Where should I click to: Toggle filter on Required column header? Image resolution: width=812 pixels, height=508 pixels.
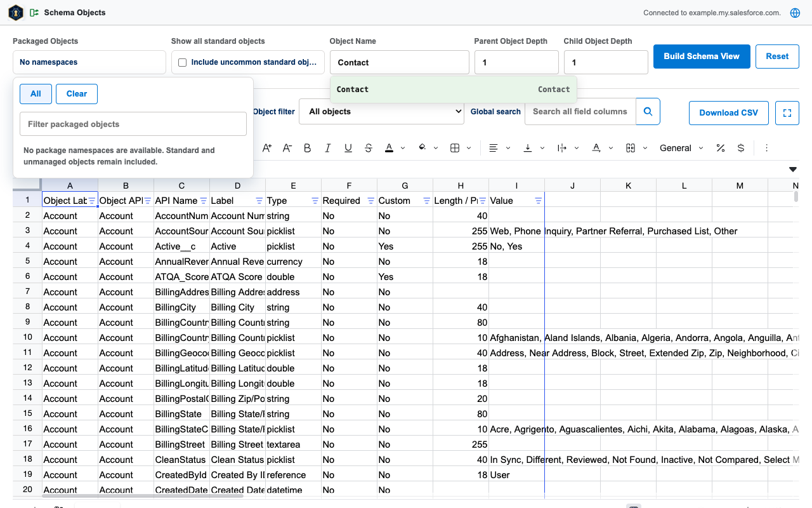(371, 201)
